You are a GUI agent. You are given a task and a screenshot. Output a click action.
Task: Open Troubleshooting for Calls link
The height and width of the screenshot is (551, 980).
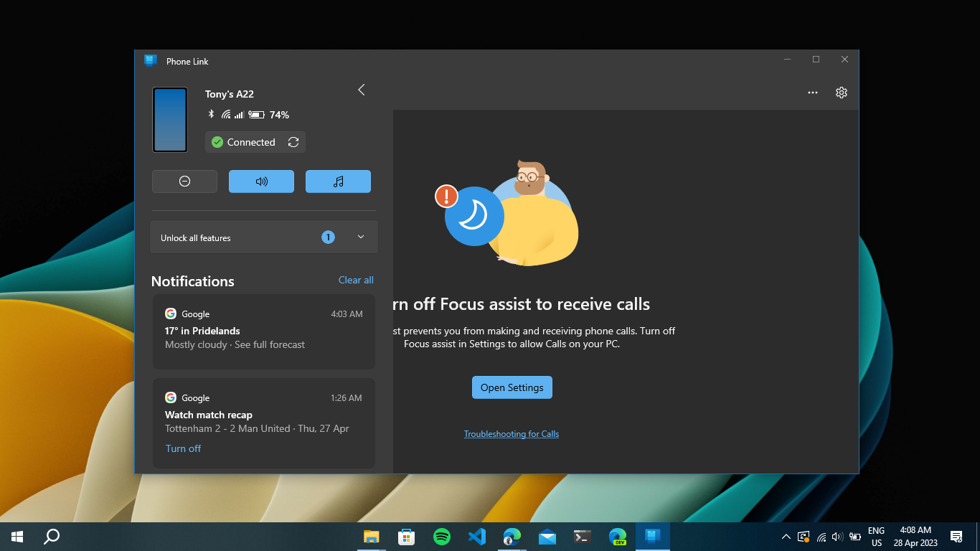coord(512,434)
